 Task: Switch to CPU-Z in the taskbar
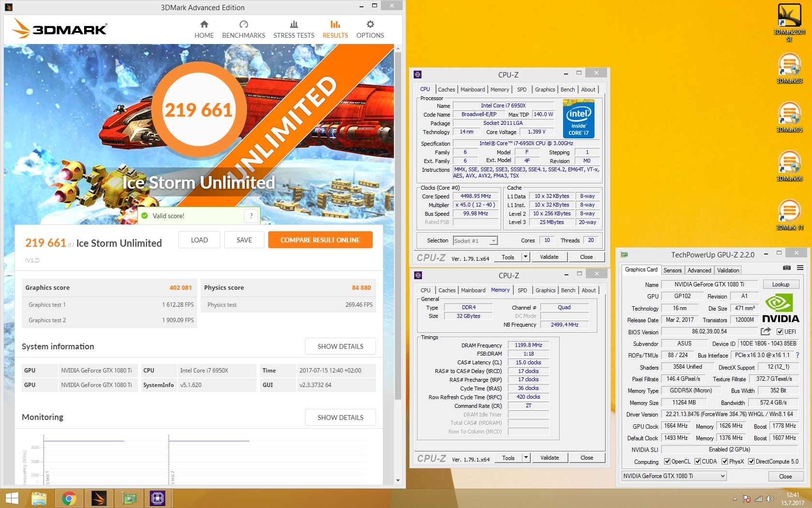(158, 498)
